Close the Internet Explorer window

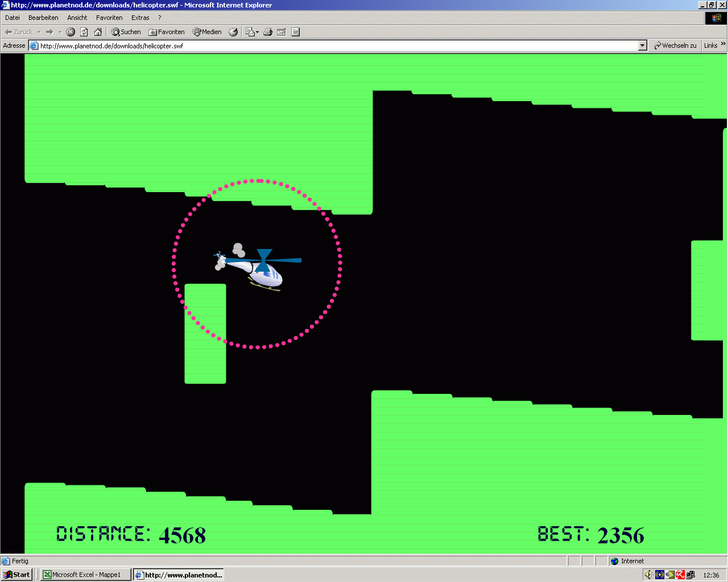point(722,5)
